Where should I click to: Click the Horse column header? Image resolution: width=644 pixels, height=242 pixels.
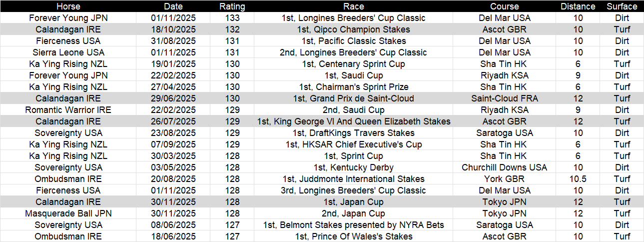68,6
